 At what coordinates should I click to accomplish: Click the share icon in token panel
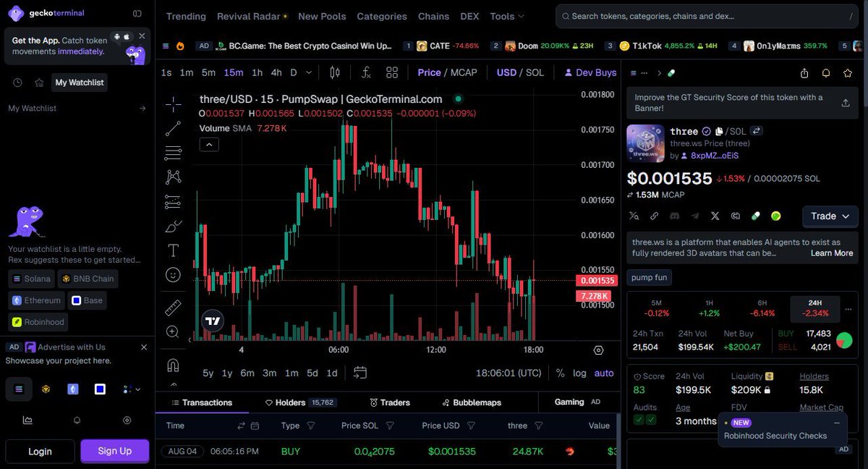[x=804, y=73]
